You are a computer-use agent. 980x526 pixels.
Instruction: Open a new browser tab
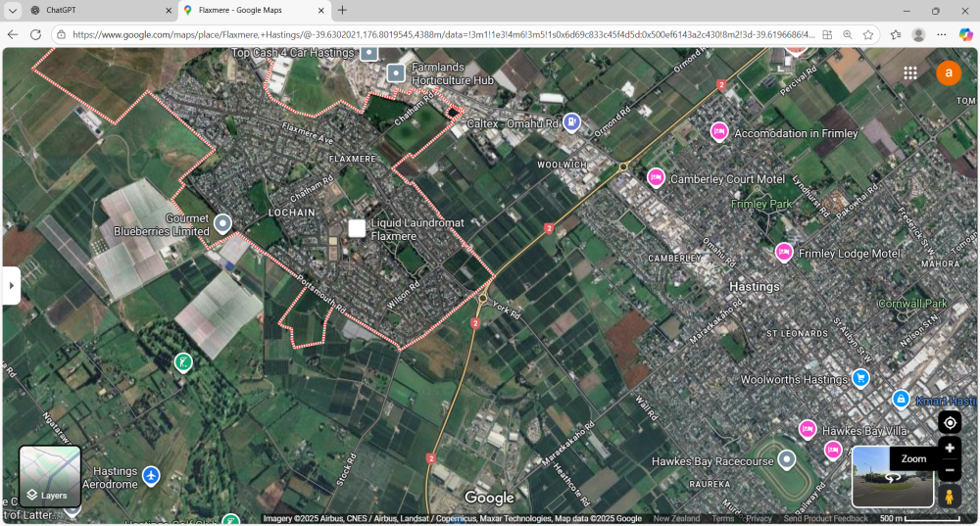click(x=342, y=10)
